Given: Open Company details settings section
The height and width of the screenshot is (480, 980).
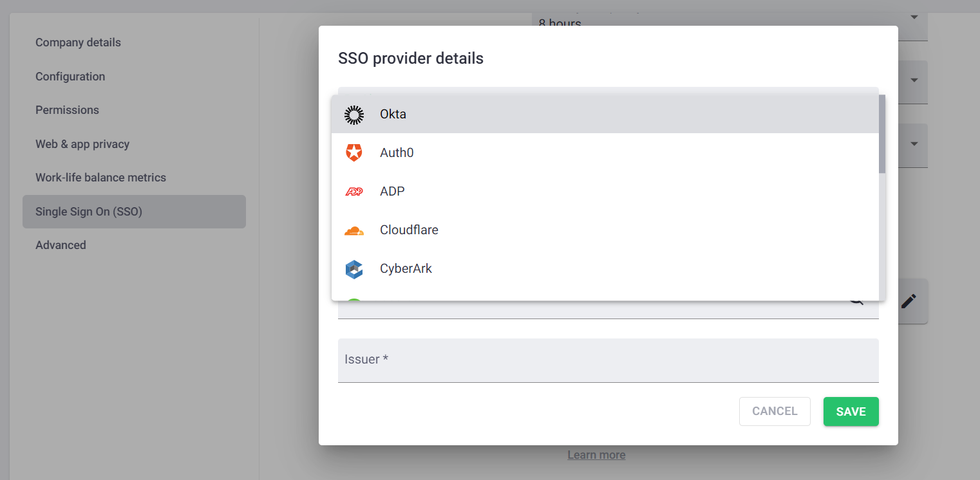Looking at the screenshot, I should [78, 42].
